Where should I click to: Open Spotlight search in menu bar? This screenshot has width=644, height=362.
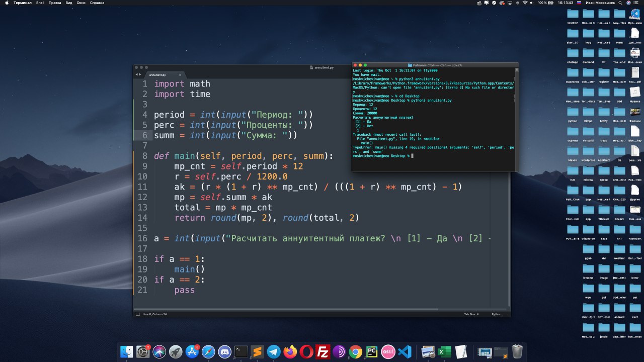tap(620, 3)
